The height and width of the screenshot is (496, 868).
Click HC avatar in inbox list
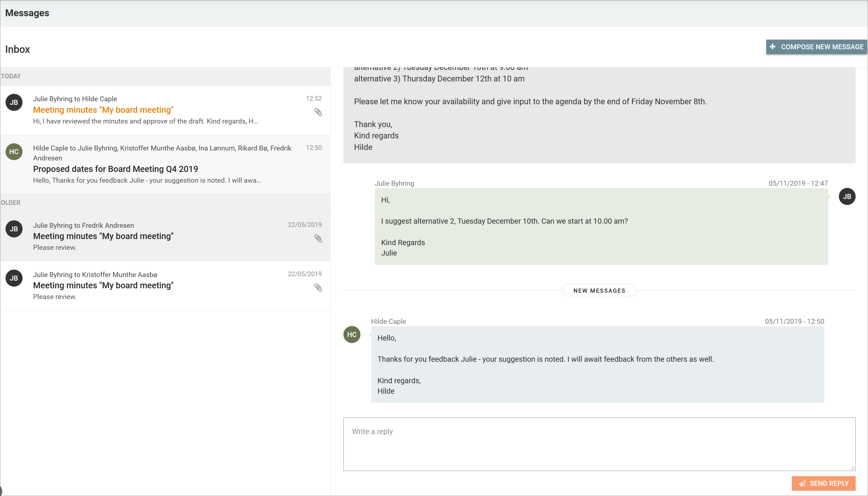14,152
